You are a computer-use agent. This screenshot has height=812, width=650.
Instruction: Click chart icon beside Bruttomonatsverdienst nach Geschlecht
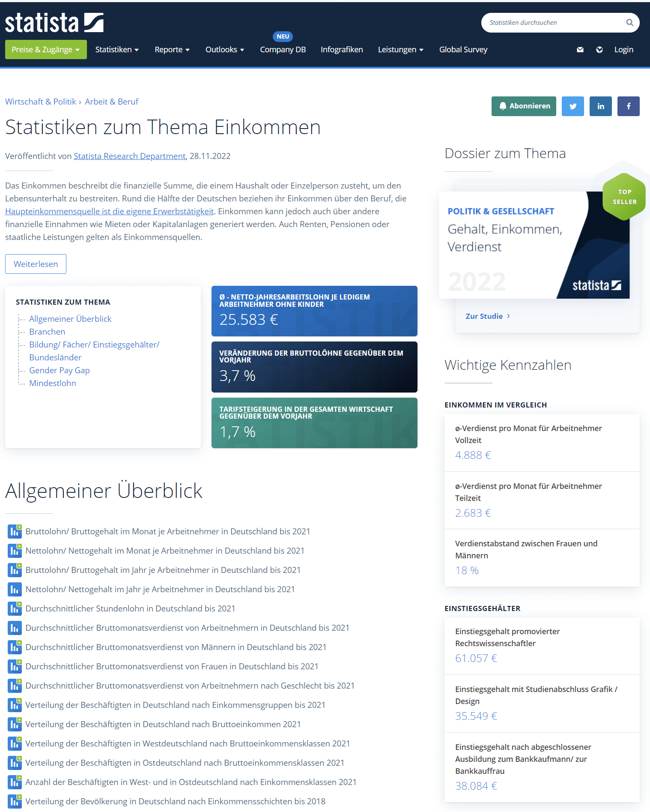coord(15,686)
